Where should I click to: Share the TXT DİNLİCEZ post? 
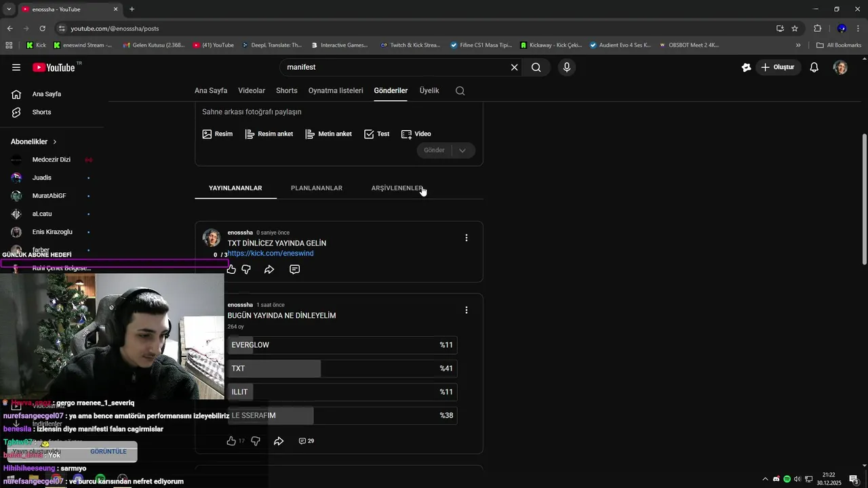point(269,269)
